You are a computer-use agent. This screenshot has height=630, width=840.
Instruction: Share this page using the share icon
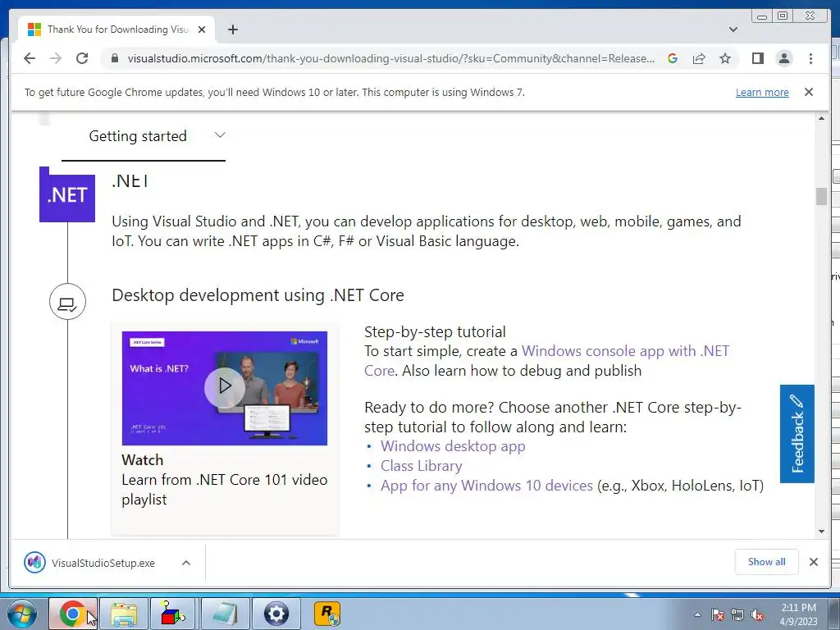699,58
